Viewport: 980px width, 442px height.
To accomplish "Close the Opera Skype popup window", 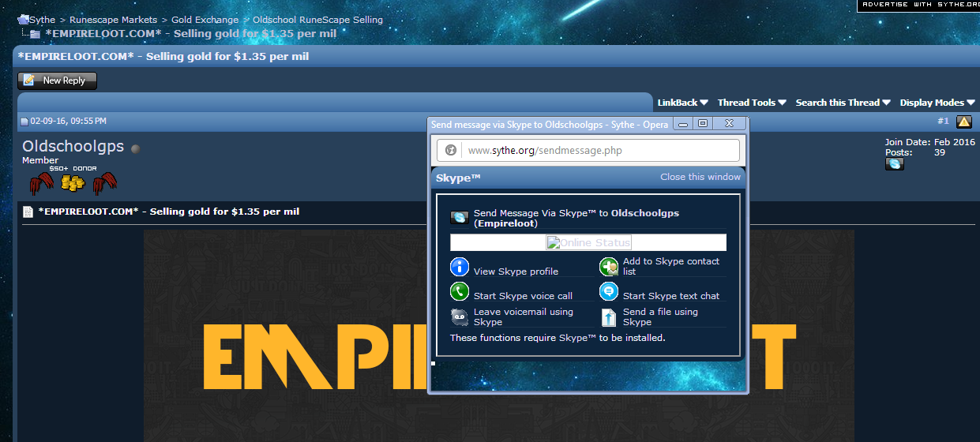I will (729, 124).
